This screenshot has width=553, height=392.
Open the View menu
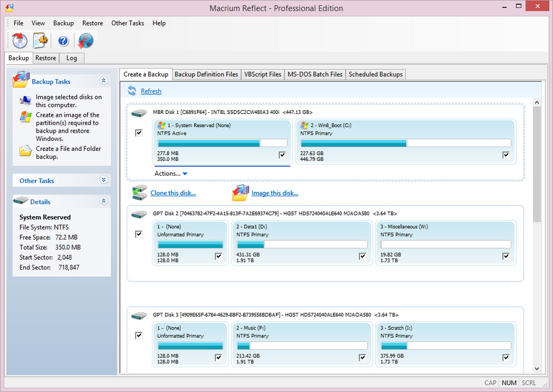(x=38, y=23)
